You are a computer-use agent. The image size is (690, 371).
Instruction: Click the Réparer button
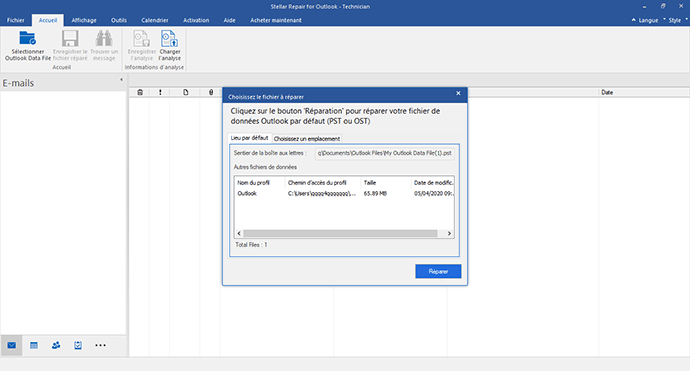(438, 272)
